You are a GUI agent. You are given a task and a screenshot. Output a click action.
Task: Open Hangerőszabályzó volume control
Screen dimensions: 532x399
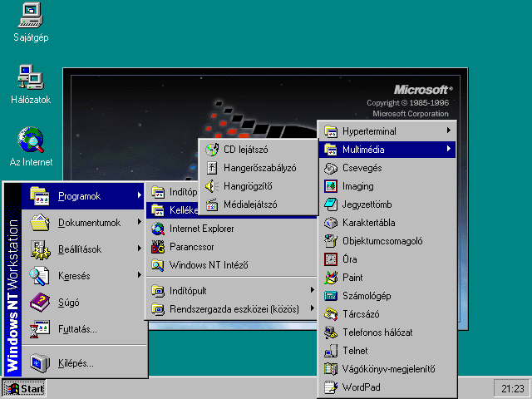click(258, 168)
